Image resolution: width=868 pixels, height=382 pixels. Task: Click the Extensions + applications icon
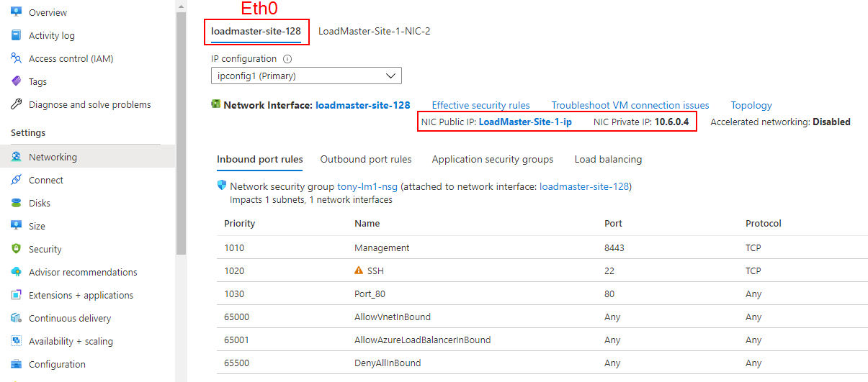16,295
